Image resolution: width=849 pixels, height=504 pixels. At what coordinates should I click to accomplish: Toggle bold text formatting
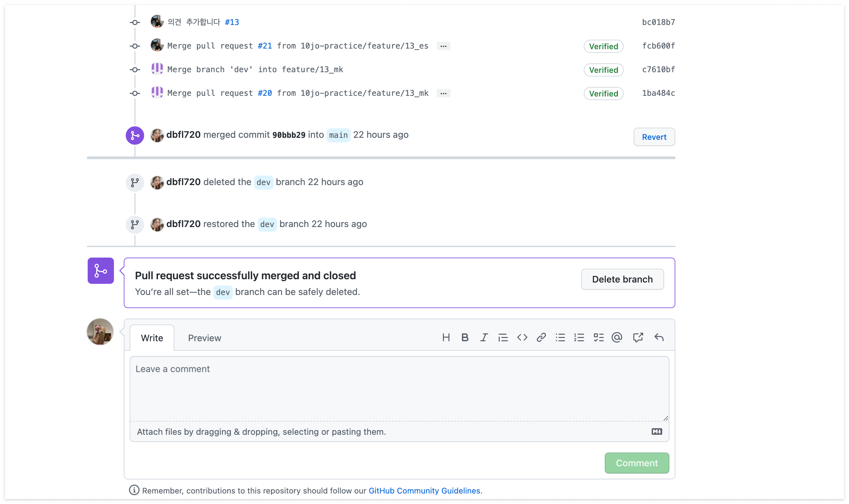click(465, 338)
